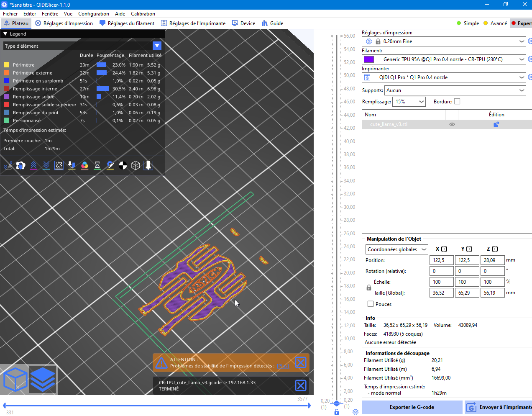Toggle travel moves display in legend toolbar
The height and width of the screenshot is (416, 532).
click(8, 166)
